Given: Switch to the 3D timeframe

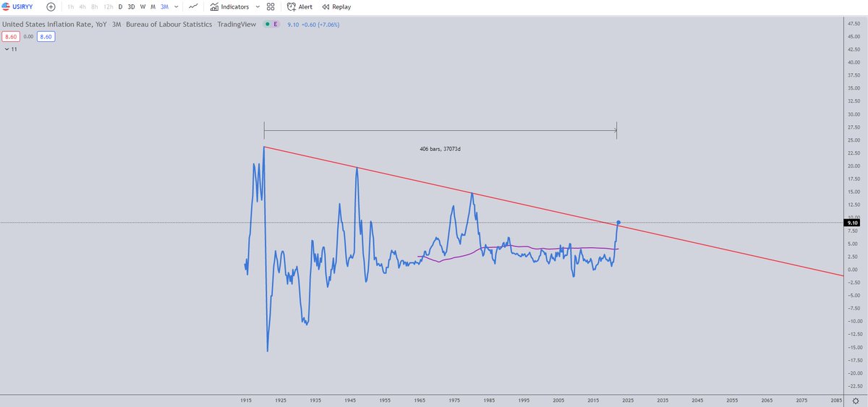Looking at the screenshot, I should (x=131, y=7).
